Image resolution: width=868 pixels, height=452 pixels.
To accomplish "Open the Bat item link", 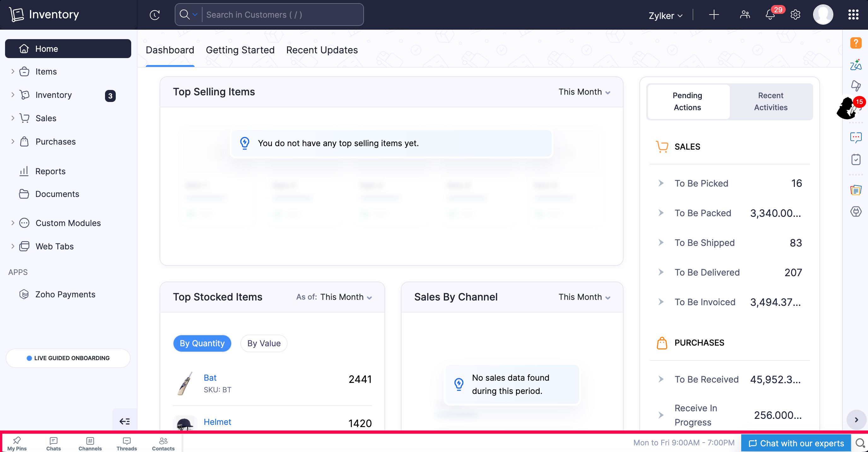I will (x=210, y=378).
